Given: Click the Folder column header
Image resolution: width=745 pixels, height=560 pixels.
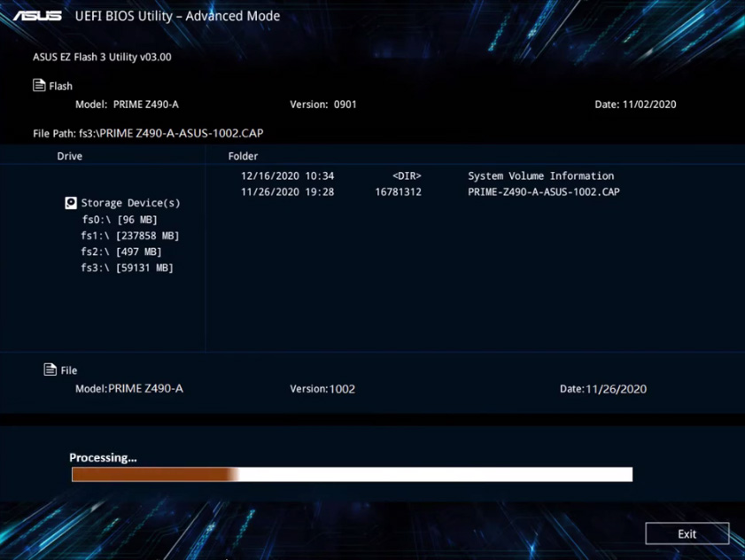Looking at the screenshot, I should 243,156.
